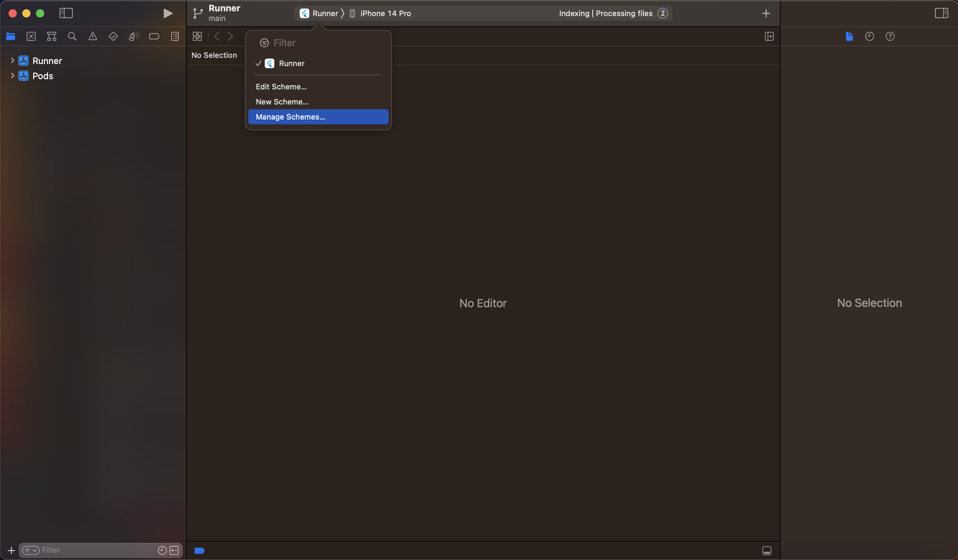
Task: Show the File inspector
Action: click(849, 37)
